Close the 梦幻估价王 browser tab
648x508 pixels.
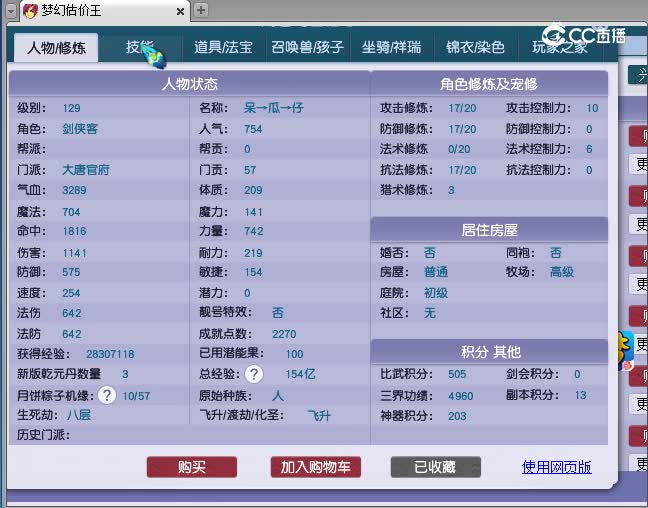pos(180,12)
